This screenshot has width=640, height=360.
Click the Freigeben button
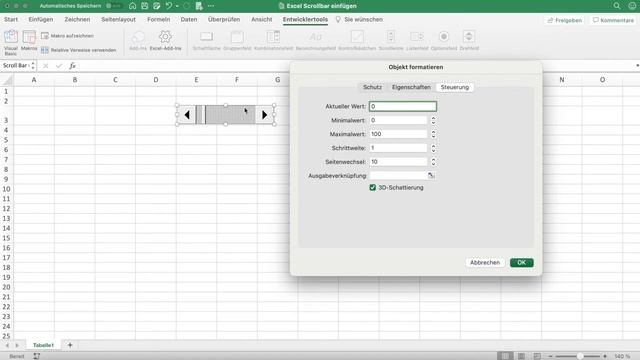(x=564, y=20)
